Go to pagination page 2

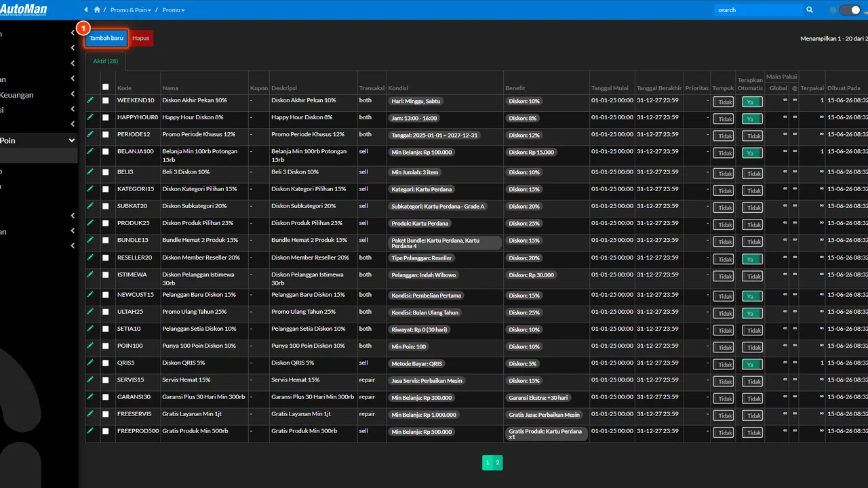[498, 463]
